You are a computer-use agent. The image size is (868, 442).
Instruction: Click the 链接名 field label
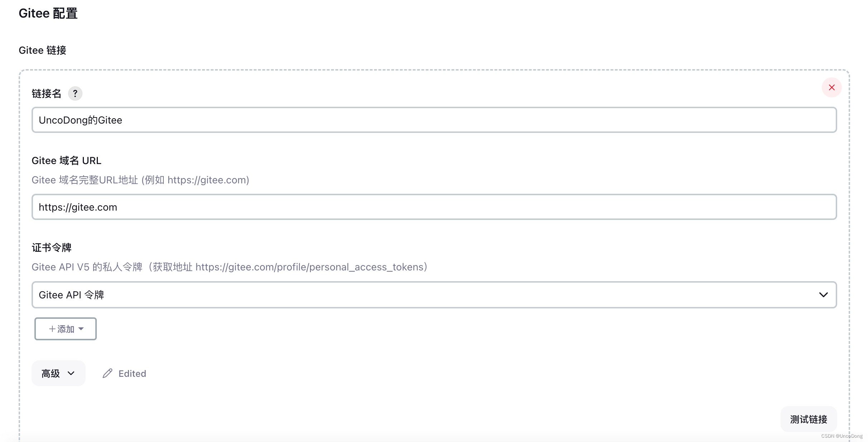coord(46,93)
